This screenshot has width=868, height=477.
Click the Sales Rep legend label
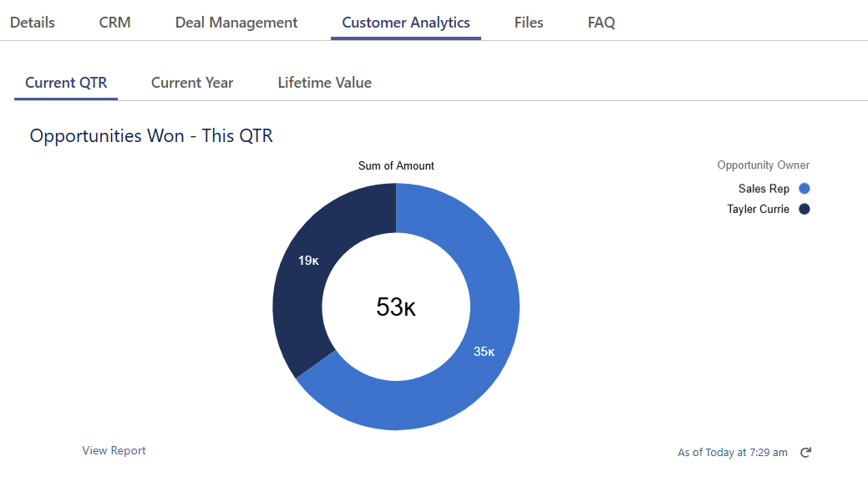point(764,189)
